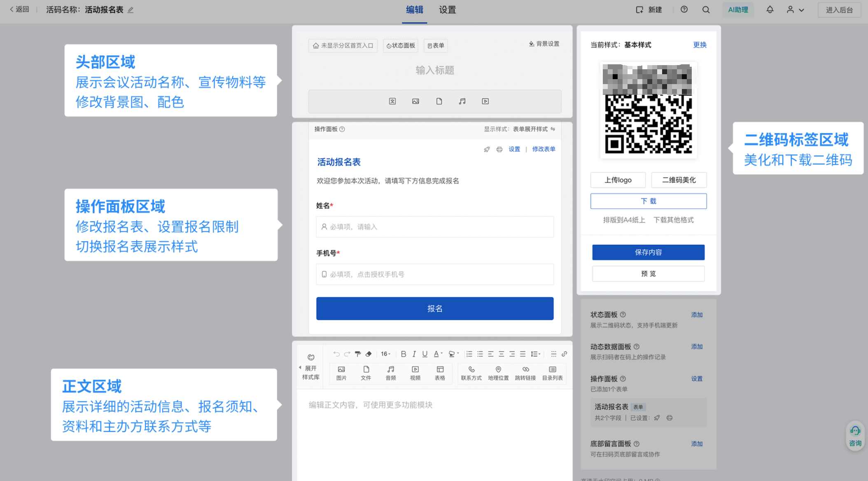Viewport: 868px width, 481px height.
Task: Insert a dashed divider line
Action: pyautogui.click(x=554, y=354)
